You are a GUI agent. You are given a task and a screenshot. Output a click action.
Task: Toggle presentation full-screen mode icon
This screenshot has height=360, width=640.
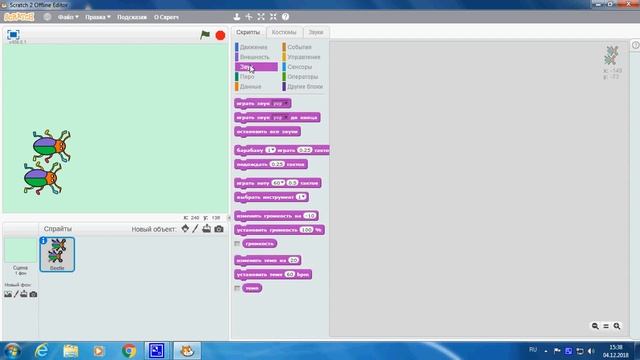point(13,35)
